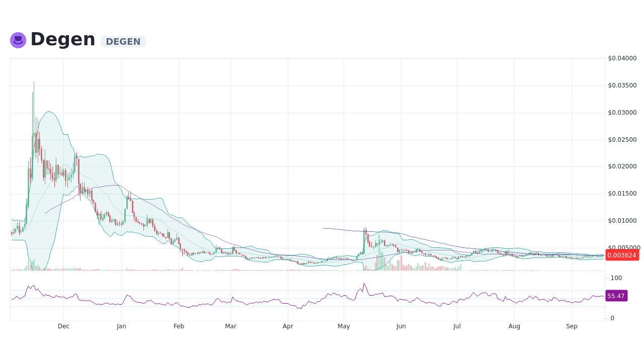
Task: Click the May price spike candle
Action: 365,241
